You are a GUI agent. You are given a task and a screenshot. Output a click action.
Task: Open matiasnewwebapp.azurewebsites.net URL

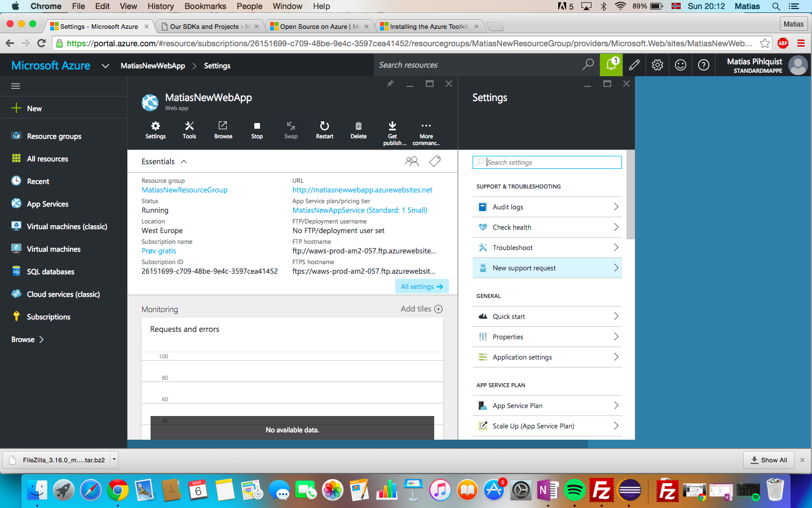(x=362, y=190)
